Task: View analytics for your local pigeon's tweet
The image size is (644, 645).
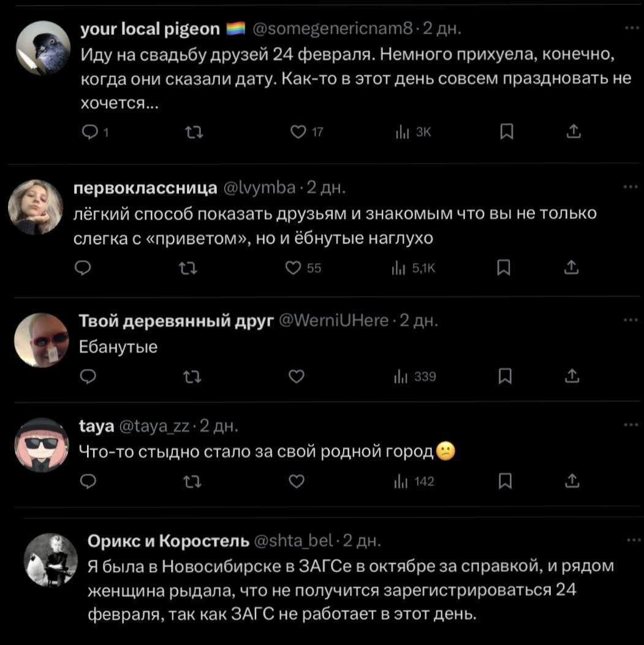Action: pos(404,131)
